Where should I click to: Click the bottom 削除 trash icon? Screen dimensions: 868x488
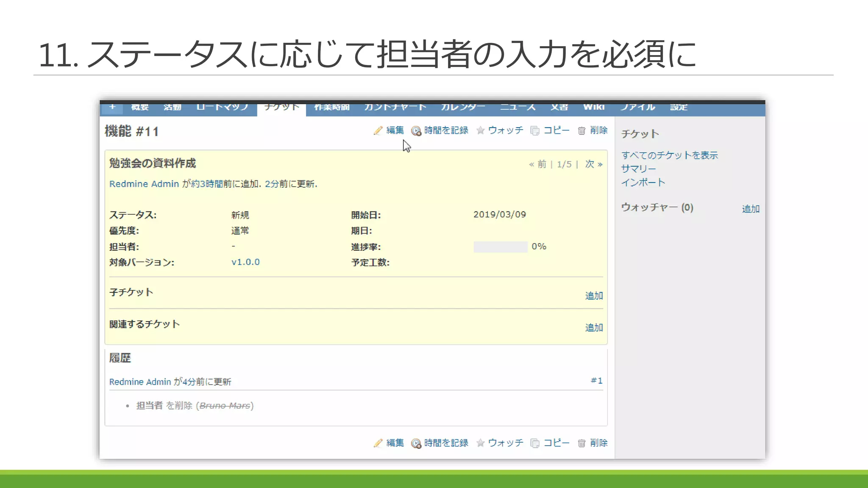(581, 444)
